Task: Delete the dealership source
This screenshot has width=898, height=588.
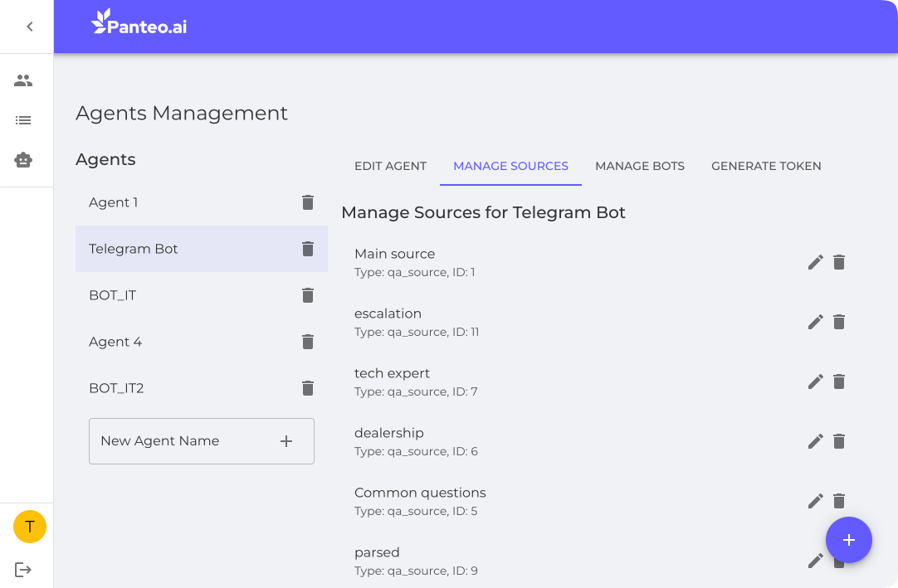Action: click(x=839, y=441)
